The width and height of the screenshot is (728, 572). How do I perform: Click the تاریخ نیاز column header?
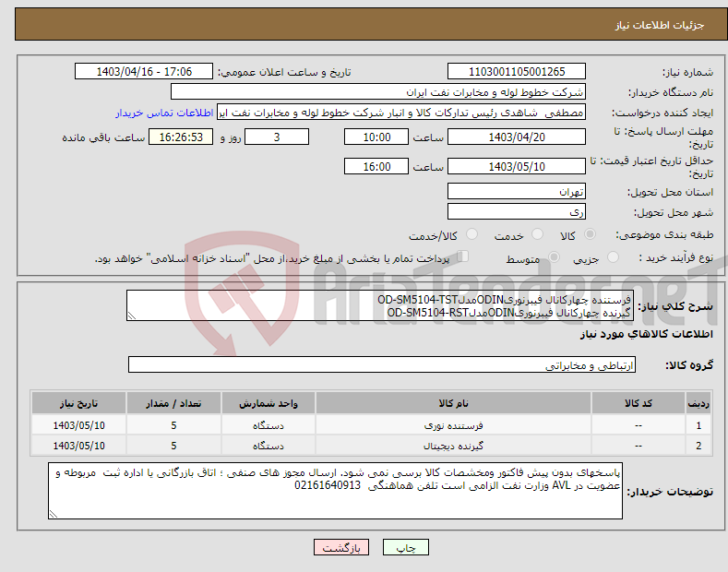pos(79,403)
